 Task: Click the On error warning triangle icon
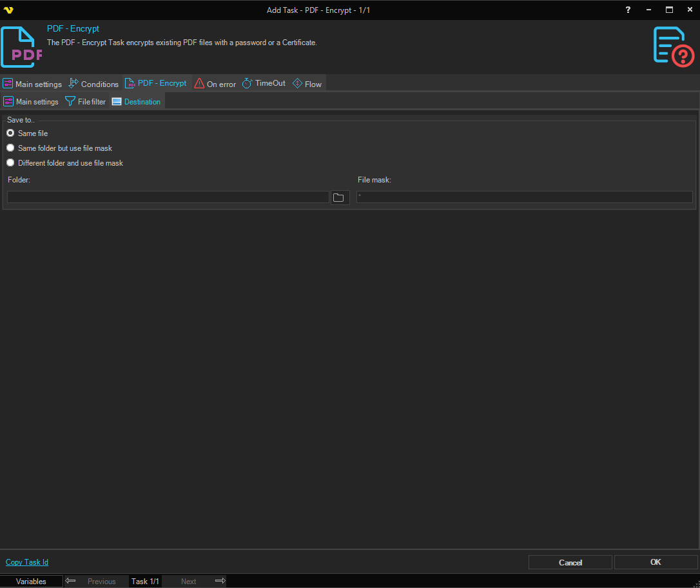tap(200, 84)
